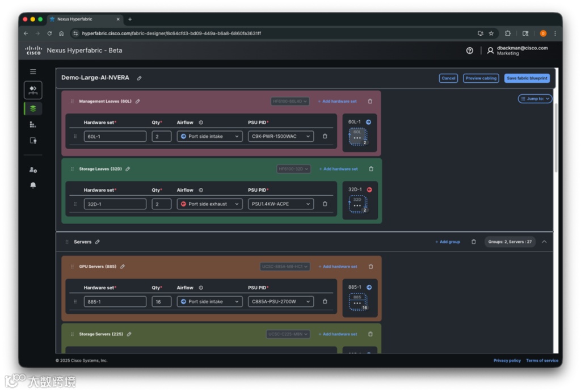Open Airflow dropdown for 885-1
The height and width of the screenshot is (392, 581).
[x=210, y=302]
